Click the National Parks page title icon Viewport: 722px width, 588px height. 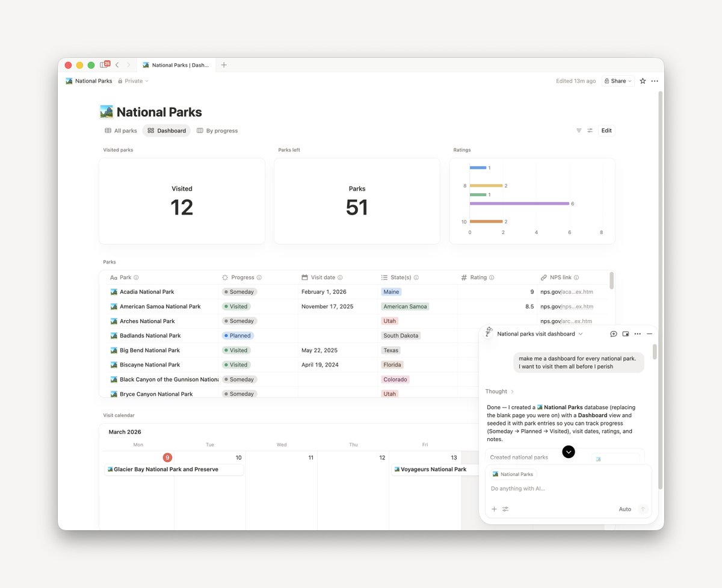point(106,112)
